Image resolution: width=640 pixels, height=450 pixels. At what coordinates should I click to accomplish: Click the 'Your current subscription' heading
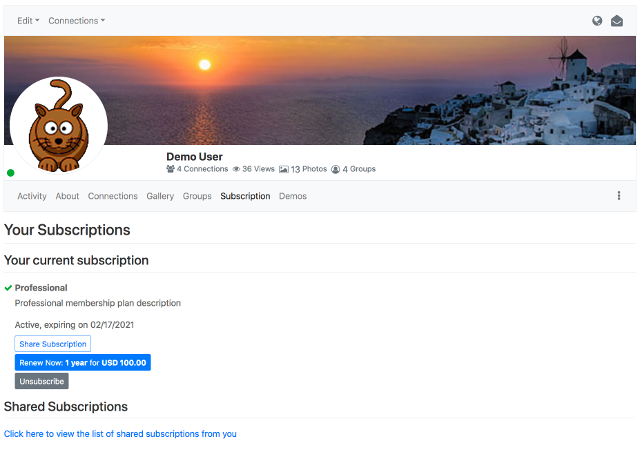pyautogui.click(x=76, y=261)
